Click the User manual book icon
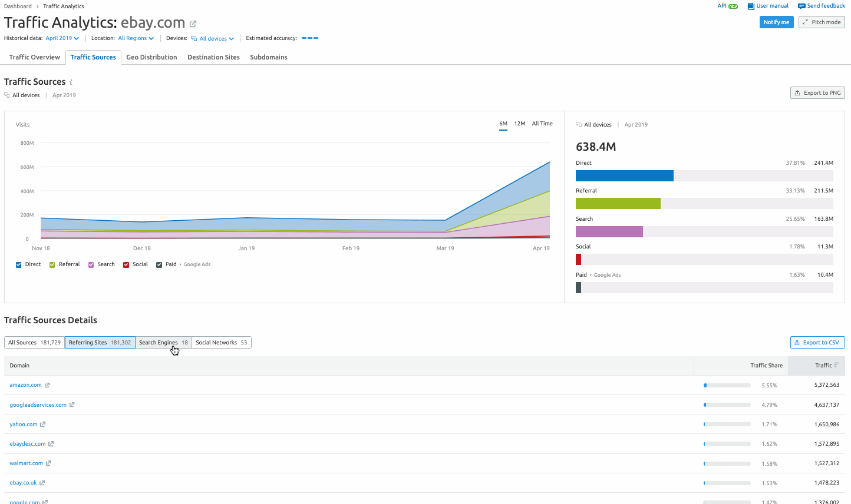The height and width of the screenshot is (504, 851). coord(751,6)
